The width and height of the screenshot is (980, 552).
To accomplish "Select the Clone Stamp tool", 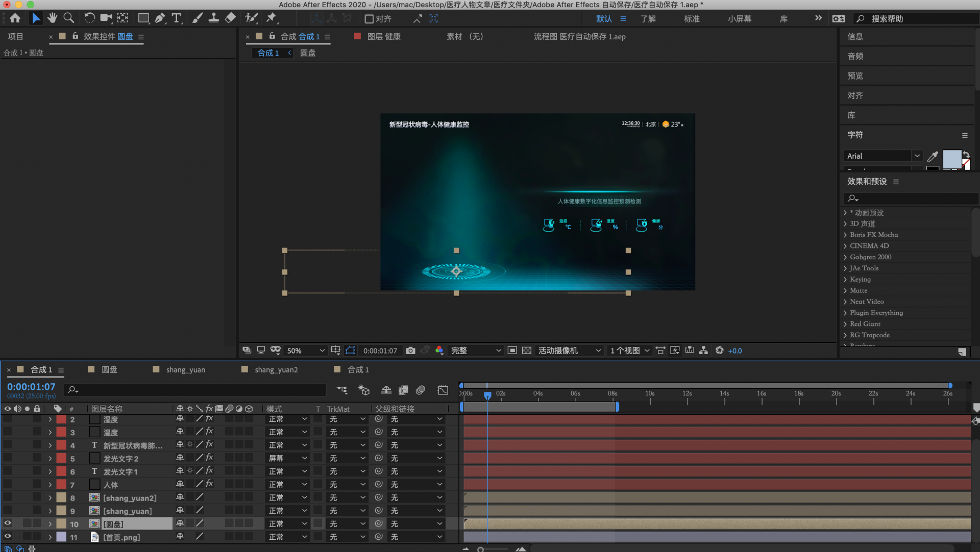I will 214,18.
